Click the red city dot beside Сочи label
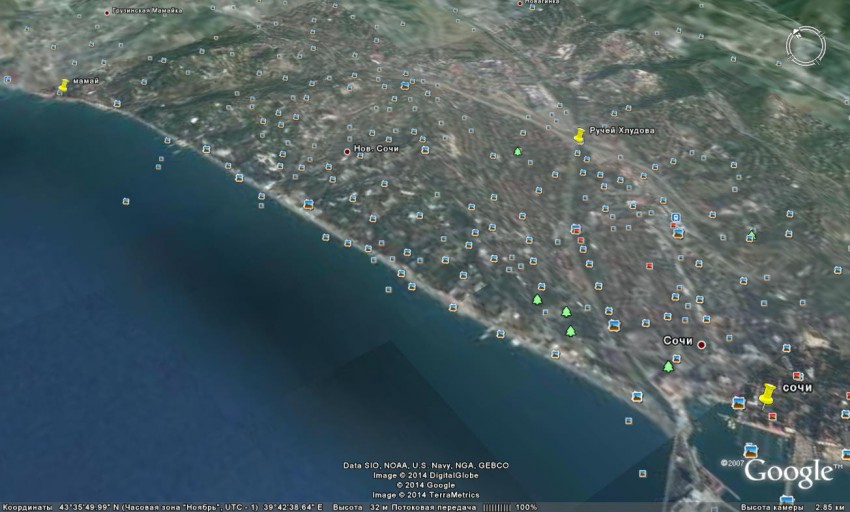 pyautogui.click(x=701, y=345)
